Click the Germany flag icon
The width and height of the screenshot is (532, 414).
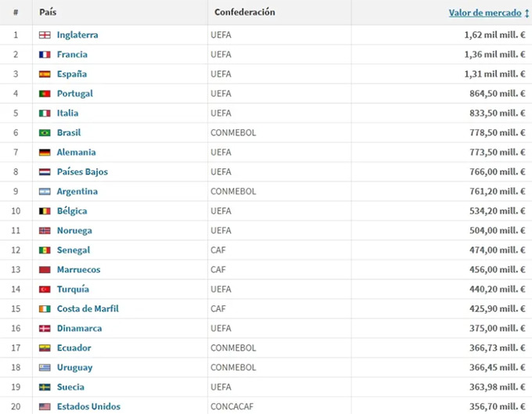click(x=45, y=153)
